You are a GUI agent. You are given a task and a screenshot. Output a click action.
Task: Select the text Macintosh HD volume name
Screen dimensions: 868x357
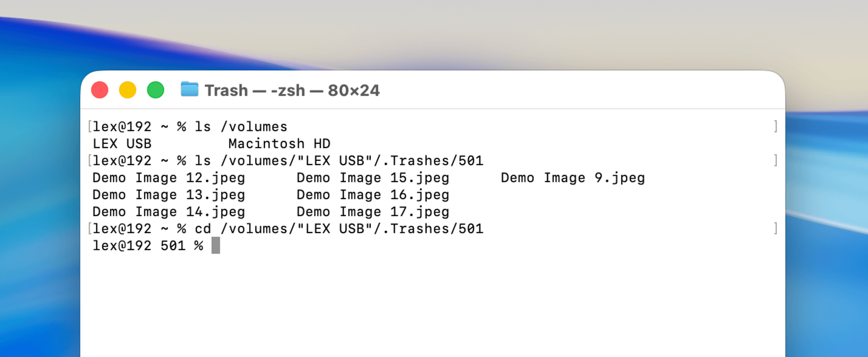tap(280, 143)
